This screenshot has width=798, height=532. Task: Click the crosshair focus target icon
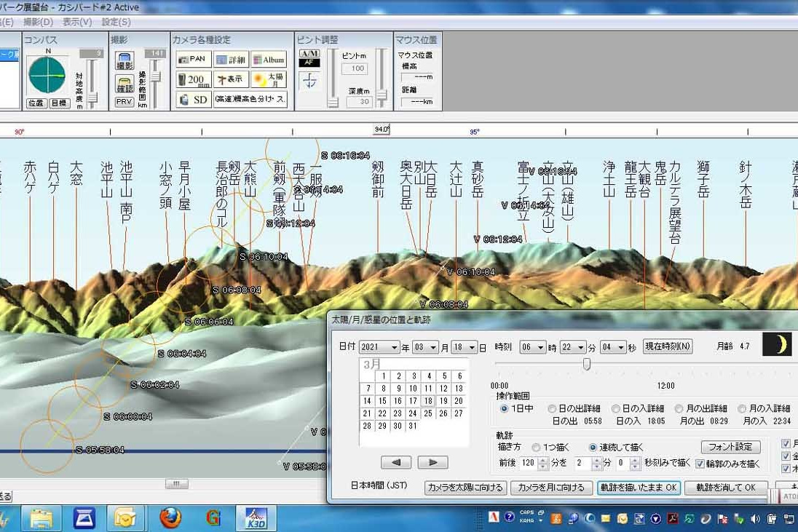point(310,80)
